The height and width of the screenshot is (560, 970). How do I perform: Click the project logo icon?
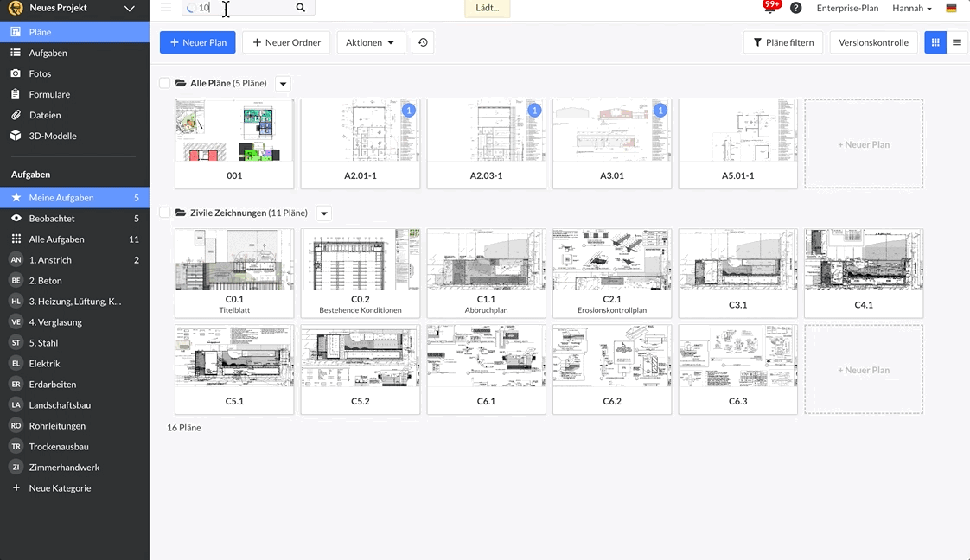pos(16,8)
